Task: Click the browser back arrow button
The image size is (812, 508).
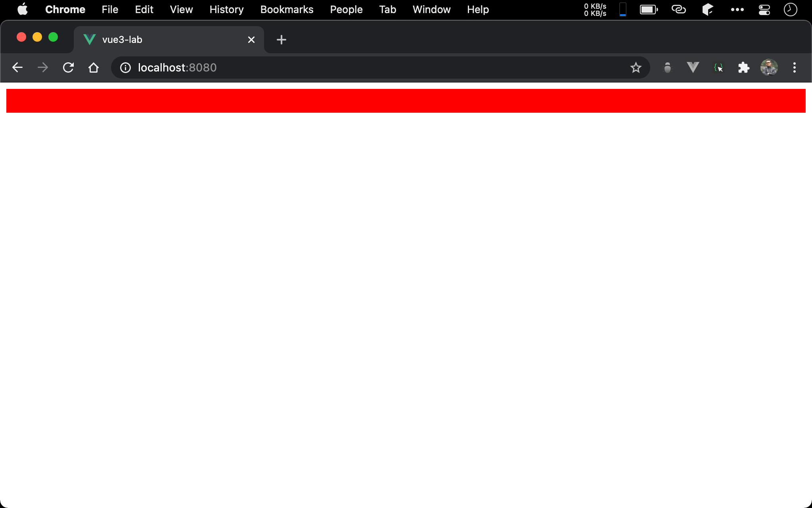Action: [17, 67]
